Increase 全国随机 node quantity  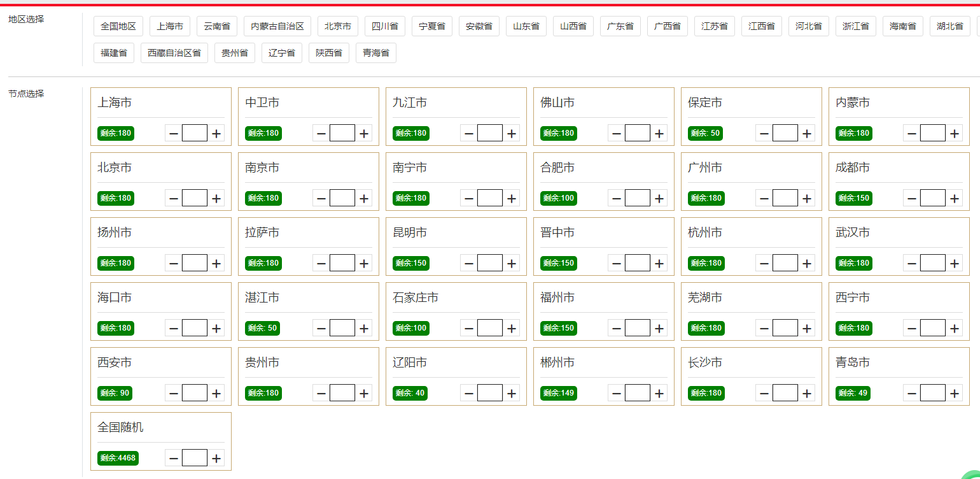tap(216, 458)
